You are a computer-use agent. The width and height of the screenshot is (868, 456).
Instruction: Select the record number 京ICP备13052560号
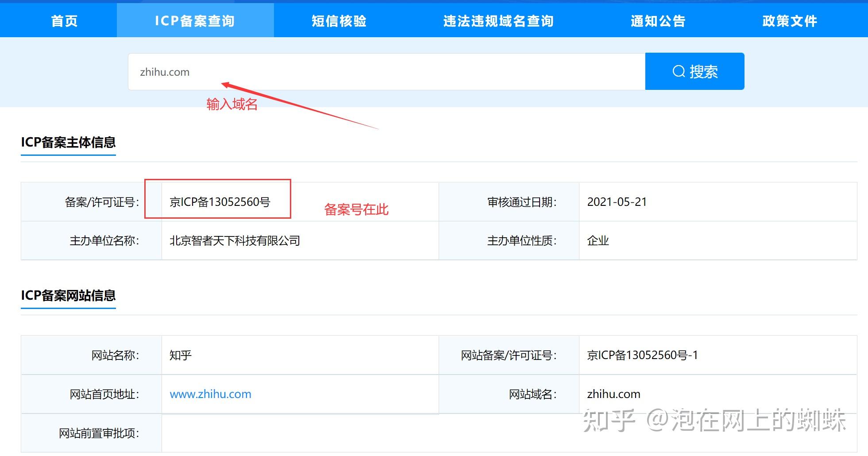point(220,202)
